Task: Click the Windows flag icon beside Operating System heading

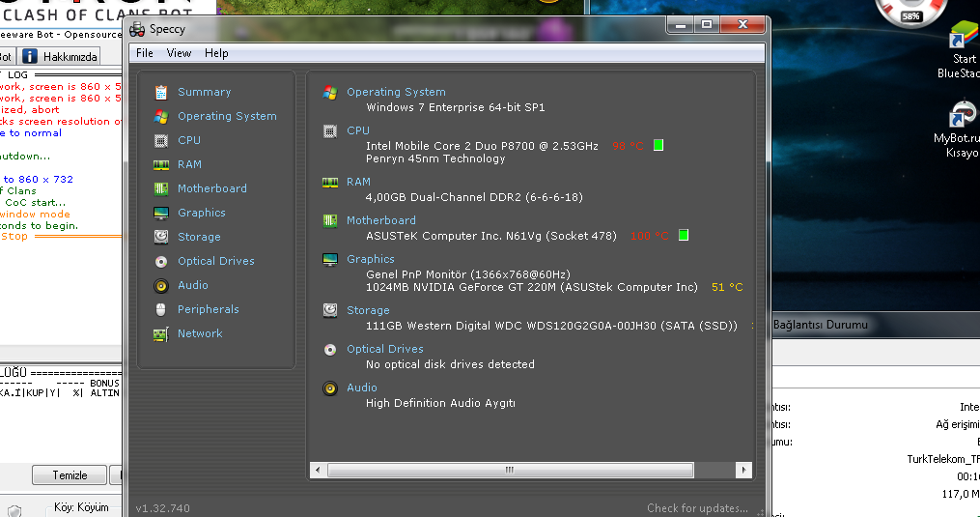Action: pos(330,93)
